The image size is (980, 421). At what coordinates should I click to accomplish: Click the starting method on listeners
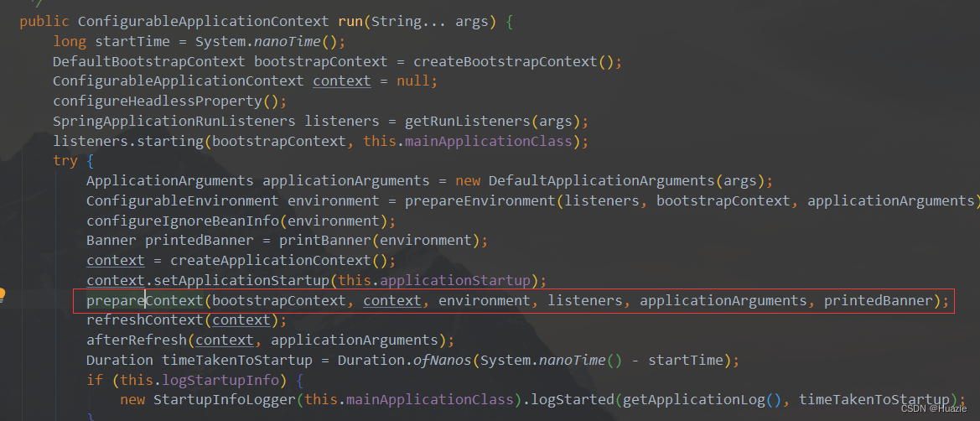(170, 141)
